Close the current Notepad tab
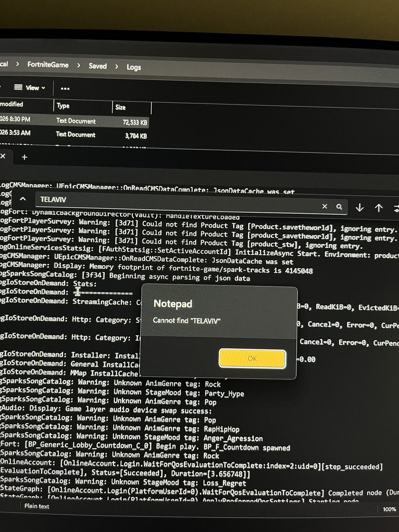Viewport: 399px width, 532px height. pos(3,156)
